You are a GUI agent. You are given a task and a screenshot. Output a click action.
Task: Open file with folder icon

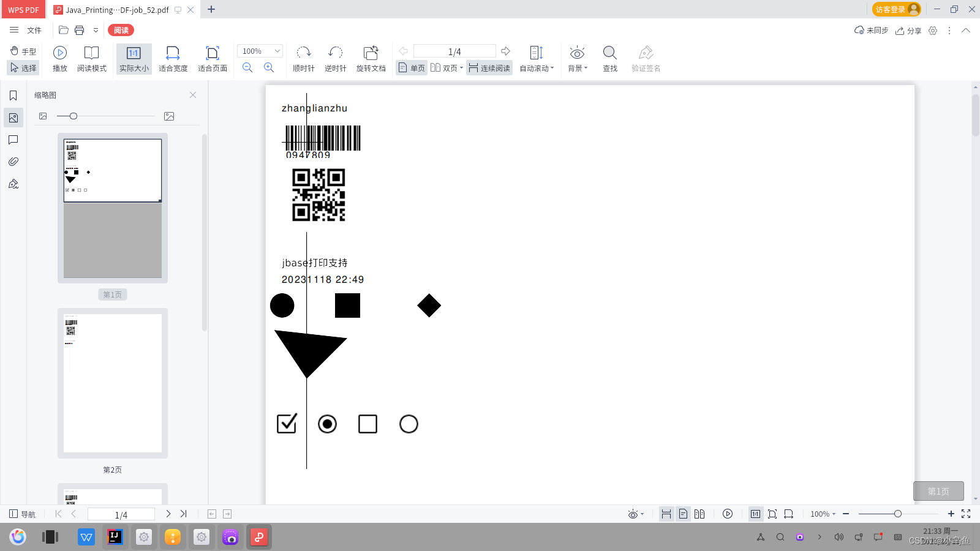pyautogui.click(x=63, y=30)
